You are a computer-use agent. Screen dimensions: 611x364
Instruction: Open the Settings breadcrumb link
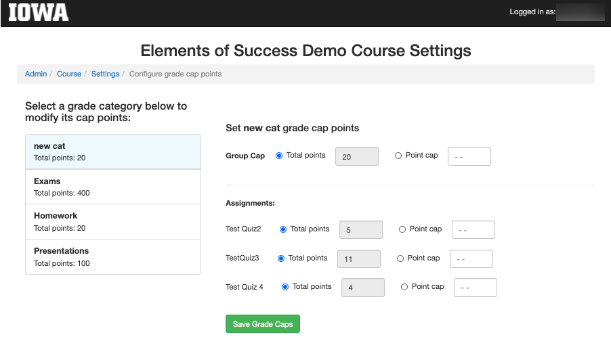105,74
